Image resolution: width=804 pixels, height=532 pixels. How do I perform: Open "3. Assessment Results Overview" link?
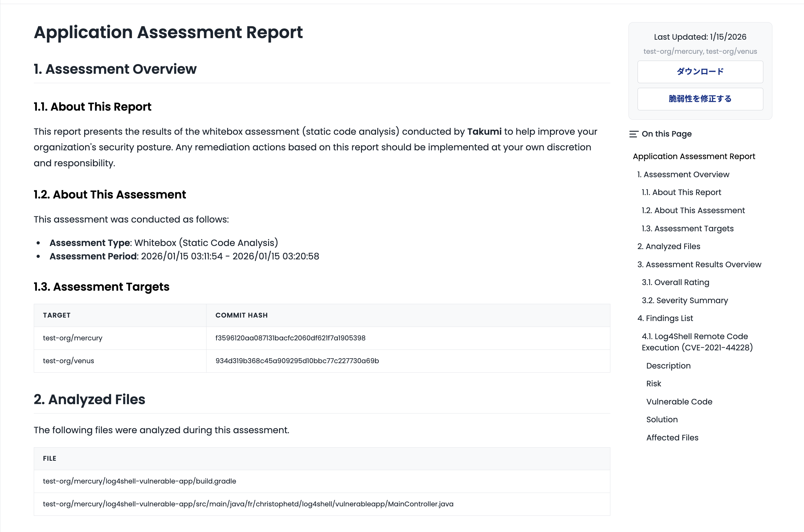(x=700, y=264)
